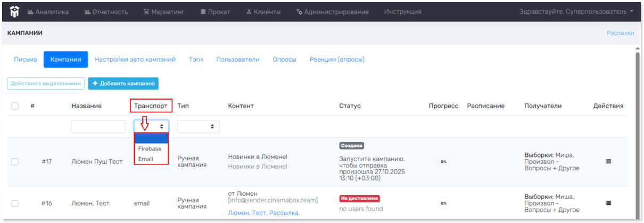Click 0% progress circle for campaign #16

pos(443,203)
